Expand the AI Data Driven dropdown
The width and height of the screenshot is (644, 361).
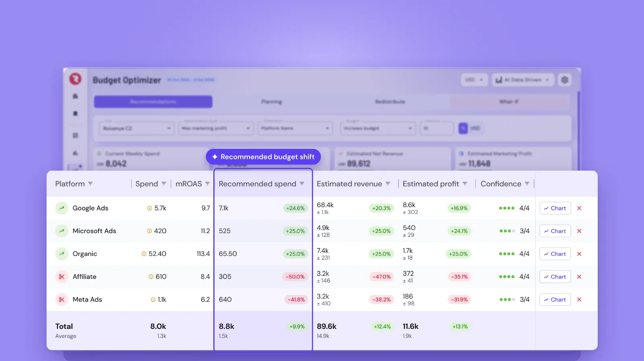tap(523, 80)
